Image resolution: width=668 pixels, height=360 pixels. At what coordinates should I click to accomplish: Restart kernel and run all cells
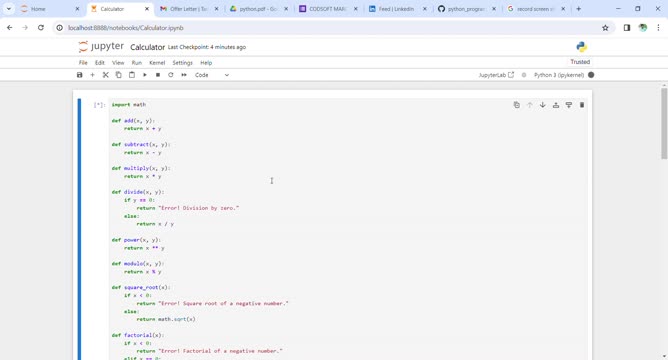click(184, 75)
